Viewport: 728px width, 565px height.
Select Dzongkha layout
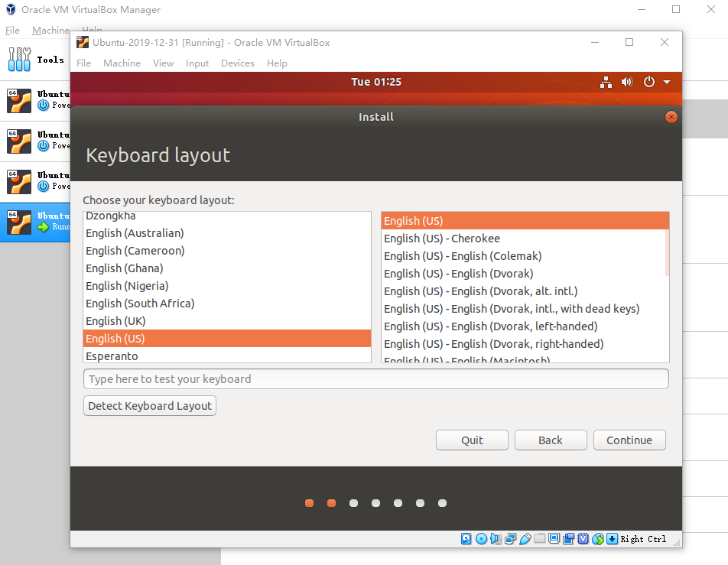227,217
